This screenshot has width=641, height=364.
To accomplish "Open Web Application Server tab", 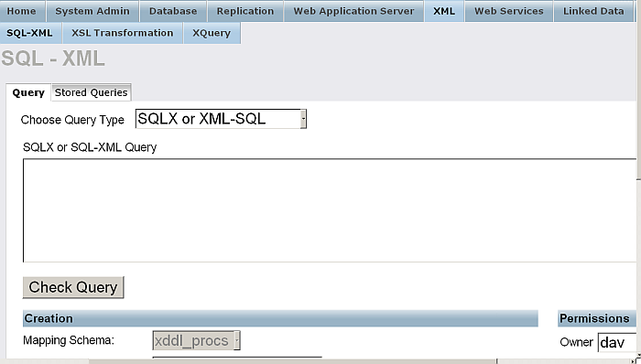I will 353,11.
